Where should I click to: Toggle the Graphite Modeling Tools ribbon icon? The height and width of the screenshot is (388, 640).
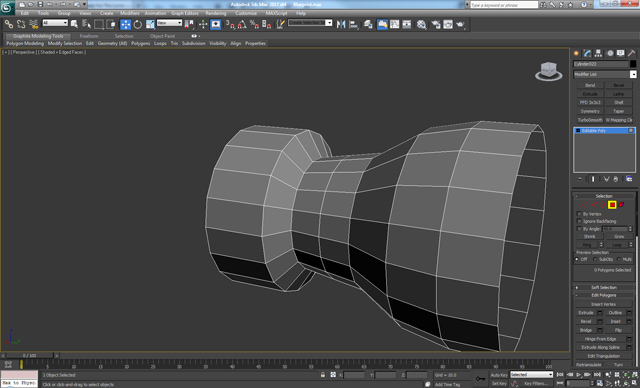tap(382, 24)
